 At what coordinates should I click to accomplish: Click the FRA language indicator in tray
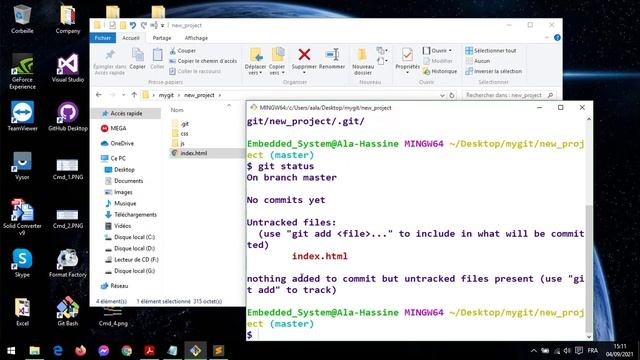point(593,351)
